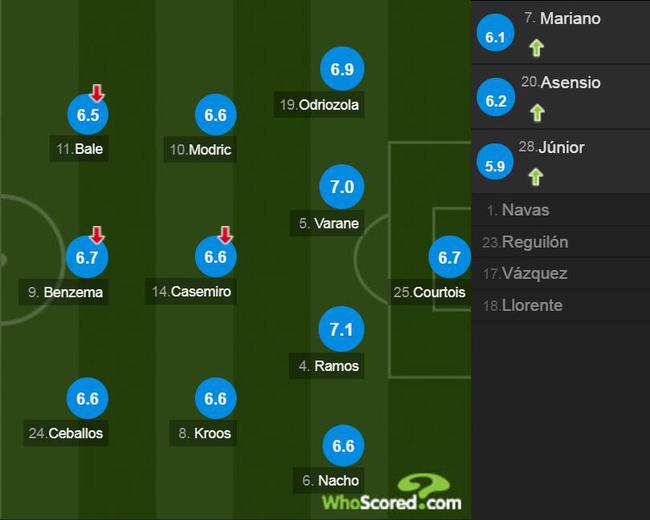Select Ramos's 7.1 rating circle
Screen dimensions: 650x520
[x=341, y=329]
